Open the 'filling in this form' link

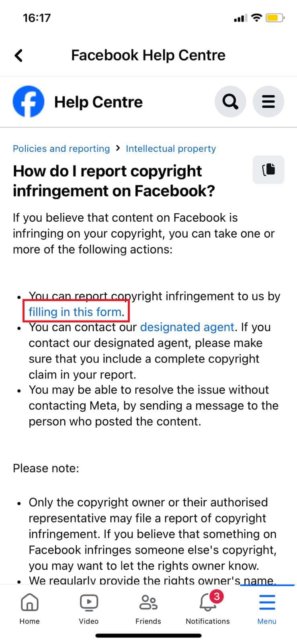coord(75,312)
